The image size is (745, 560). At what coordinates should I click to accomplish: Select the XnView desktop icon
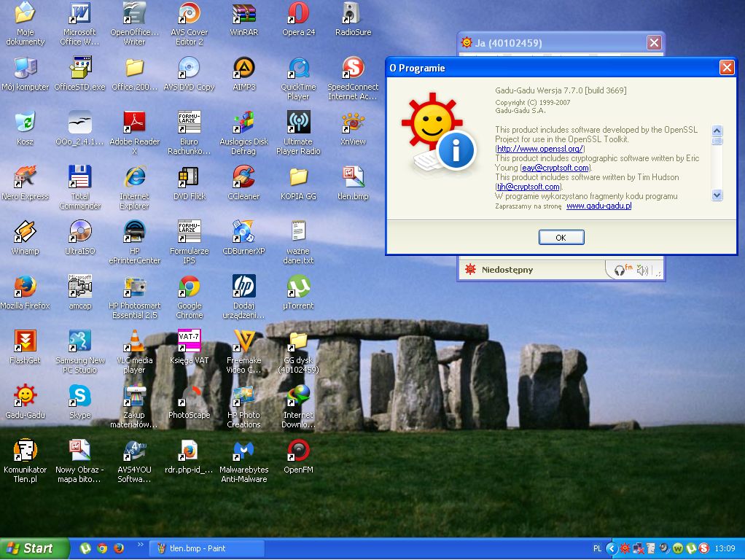click(x=353, y=128)
